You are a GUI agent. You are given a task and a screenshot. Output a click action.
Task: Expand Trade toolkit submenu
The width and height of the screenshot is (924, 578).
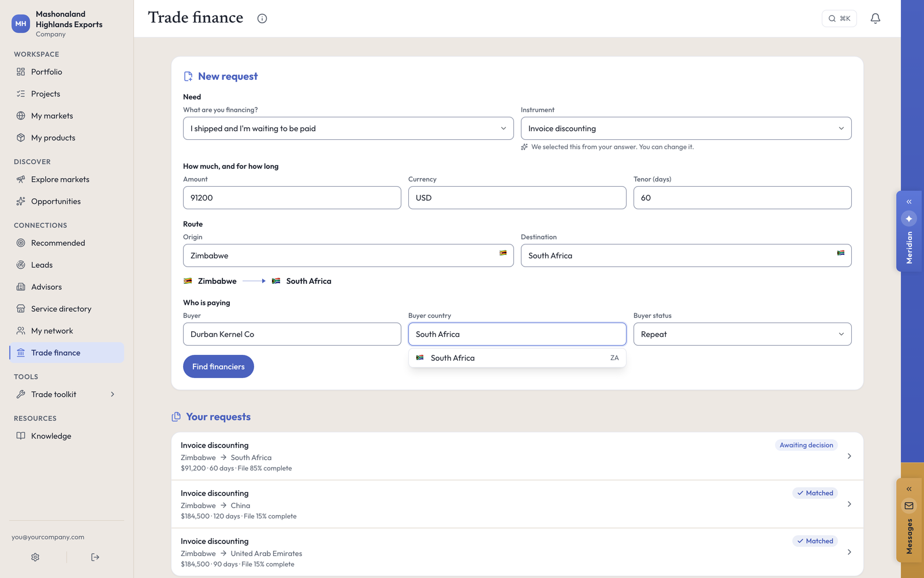pos(67,394)
